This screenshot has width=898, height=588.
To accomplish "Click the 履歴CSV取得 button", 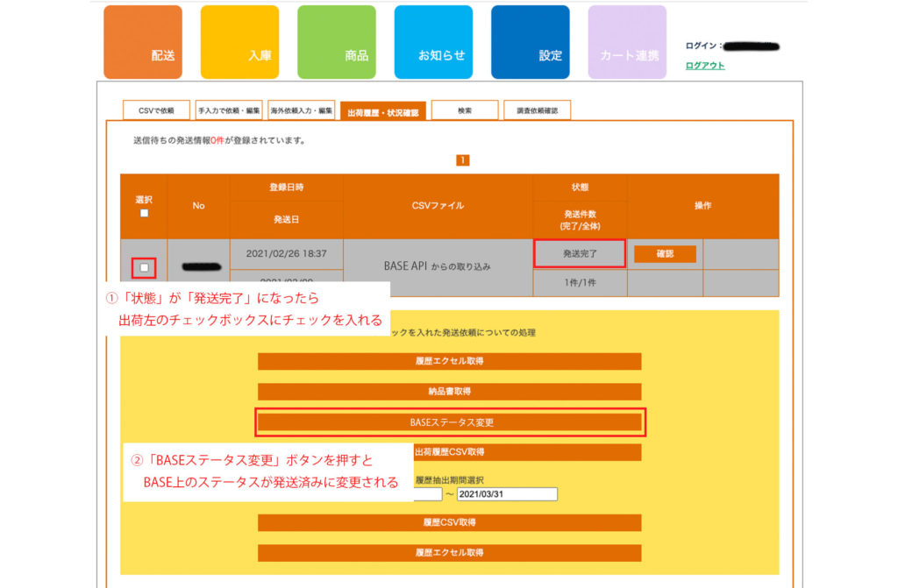I will (449, 523).
